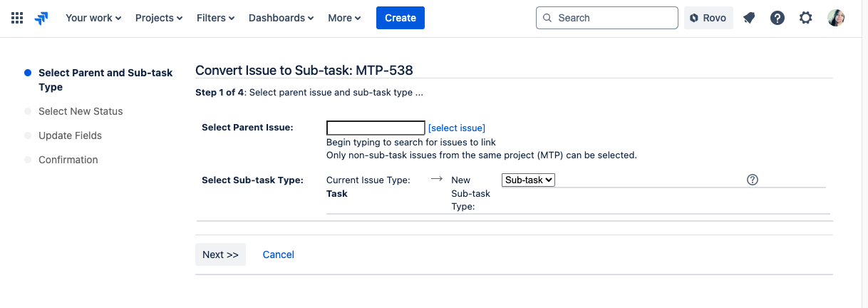Image resolution: width=868 pixels, height=308 pixels.
Task: Open the Dashboards menu
Action: (281, 18)
